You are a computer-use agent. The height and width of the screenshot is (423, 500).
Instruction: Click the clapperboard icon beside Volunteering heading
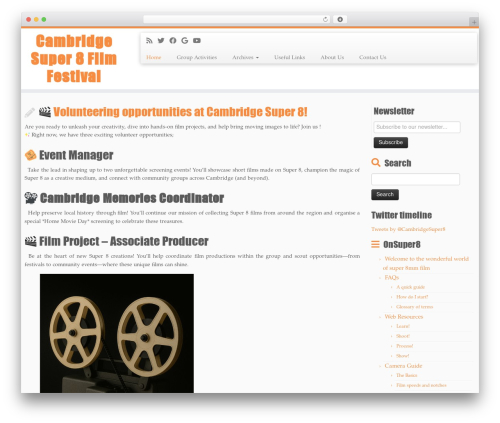[x=45, y=112]
